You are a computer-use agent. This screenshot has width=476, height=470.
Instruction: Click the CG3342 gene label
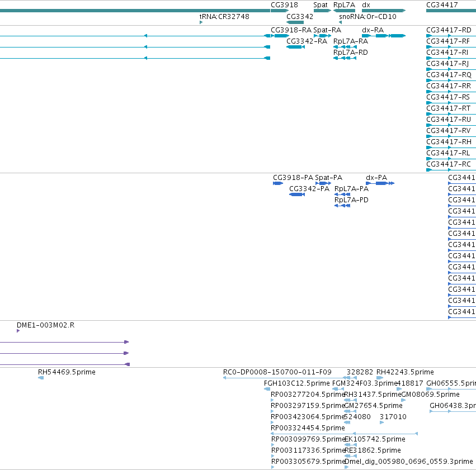coord(300,16)
